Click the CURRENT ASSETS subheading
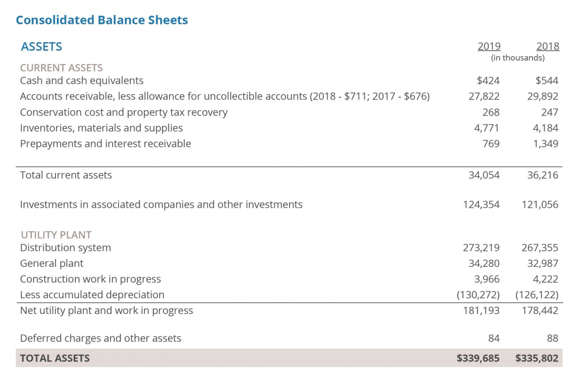 [x=61, y=68]
